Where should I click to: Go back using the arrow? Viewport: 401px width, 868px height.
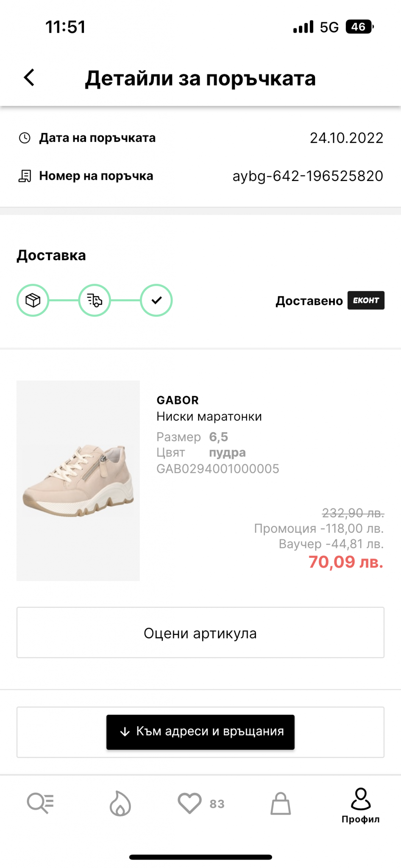[29, 78]
